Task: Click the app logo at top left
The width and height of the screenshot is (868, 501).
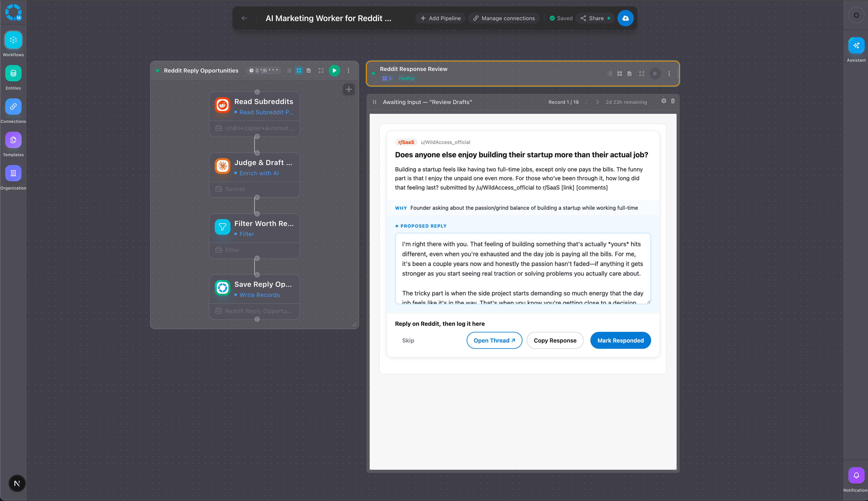Action: [x=13, y=12]
